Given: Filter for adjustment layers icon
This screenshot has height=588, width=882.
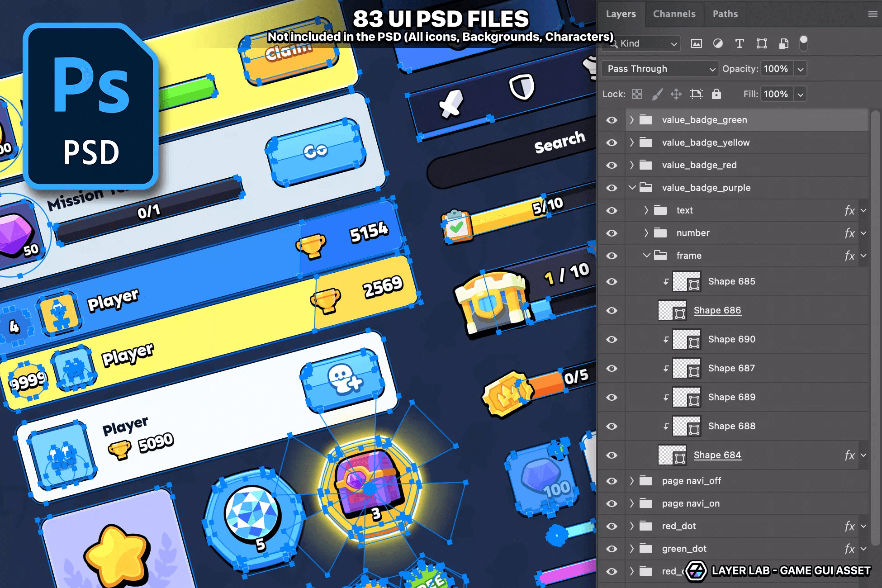Looking at the screenshot, I should click(718, 43).
